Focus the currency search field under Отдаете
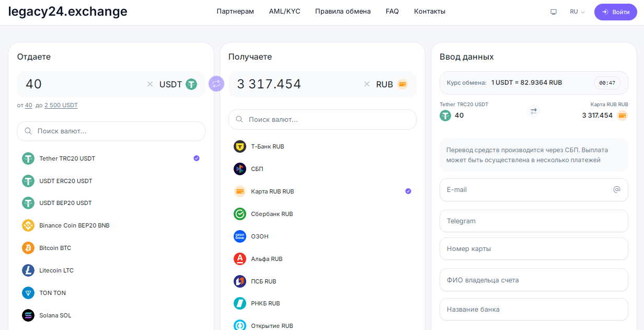 (x=111, y=131)
